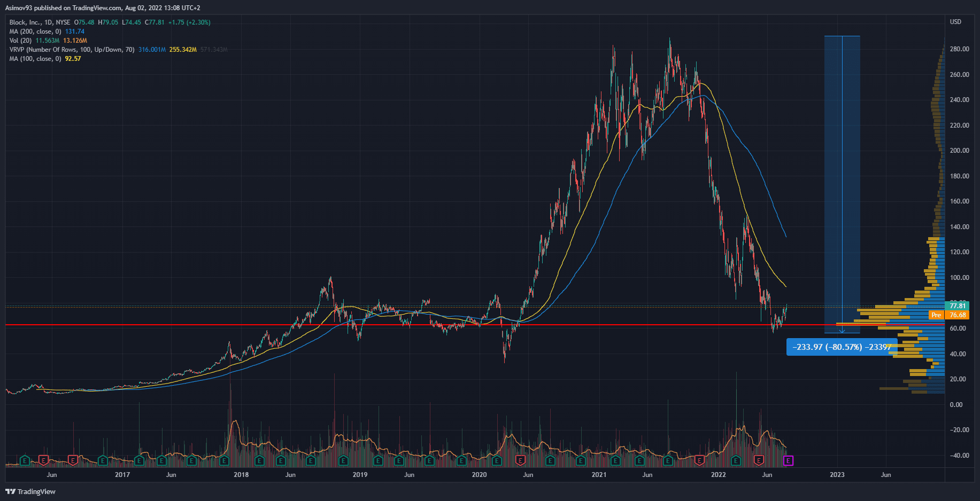Click the TradingView logo at bottom left
The image size is (980, 501).
coord(30,491)
